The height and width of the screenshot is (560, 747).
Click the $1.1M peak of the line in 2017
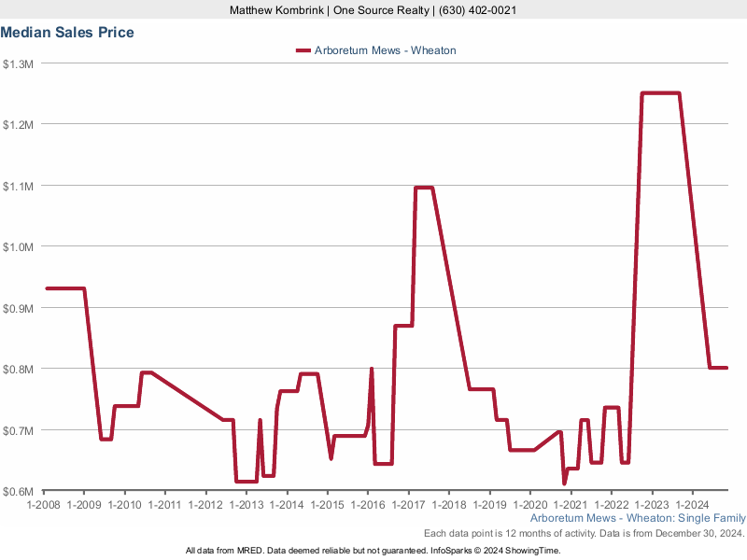(x=423, y=188)
